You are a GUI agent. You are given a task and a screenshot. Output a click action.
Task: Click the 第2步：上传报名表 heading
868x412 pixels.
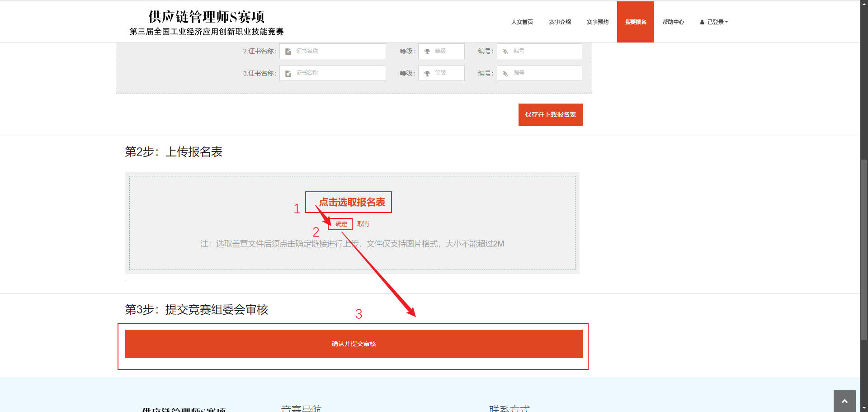click(x=174, y=152)
